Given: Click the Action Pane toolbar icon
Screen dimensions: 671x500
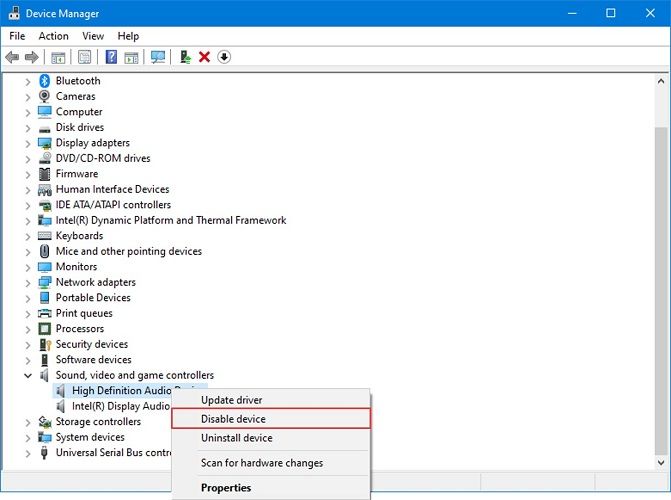Looking at the screenshot, I should 131,57.
